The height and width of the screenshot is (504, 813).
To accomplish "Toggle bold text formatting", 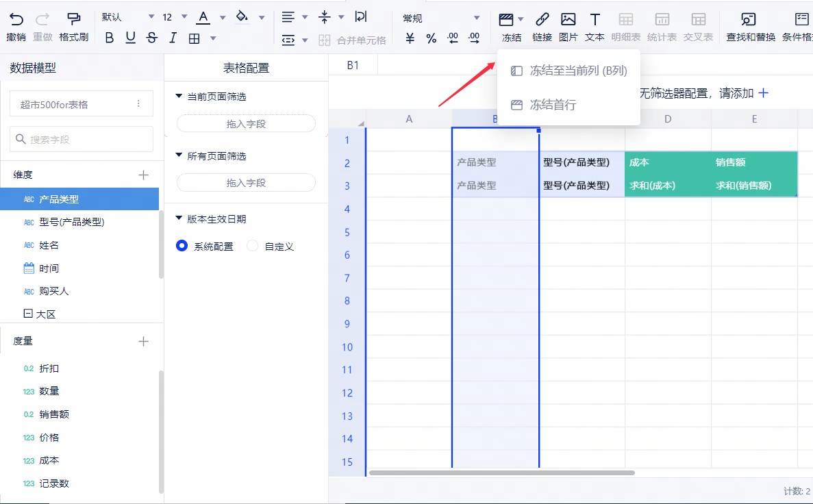I will (109, 38).
